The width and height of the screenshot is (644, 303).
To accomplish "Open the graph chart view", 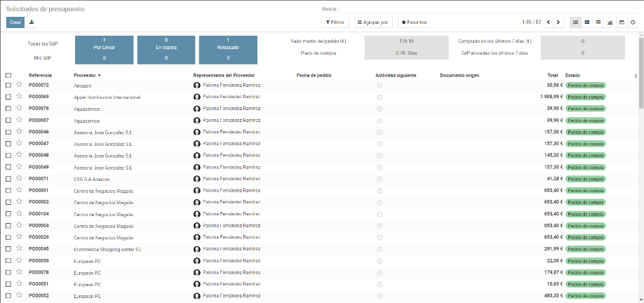I will point(610,22).
